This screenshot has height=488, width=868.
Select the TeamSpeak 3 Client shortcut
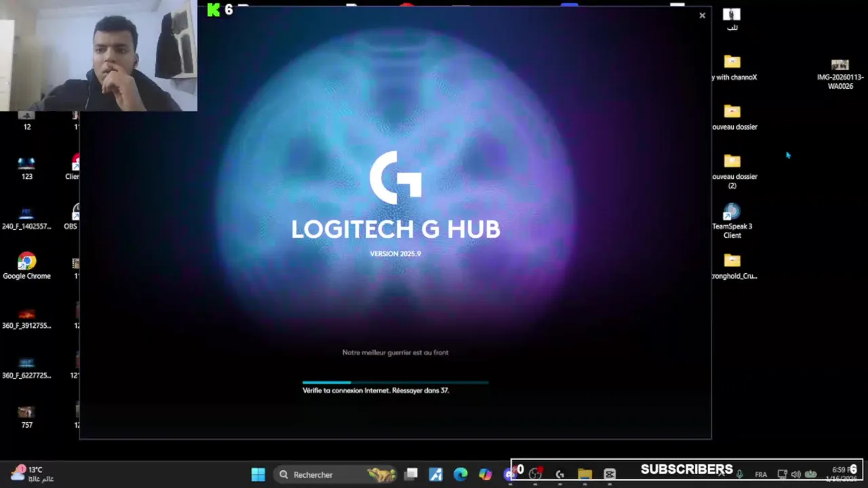(732, 222)
